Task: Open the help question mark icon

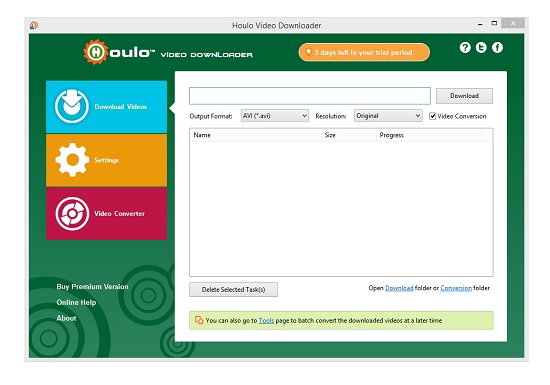Action: click(x=465, y=47)
